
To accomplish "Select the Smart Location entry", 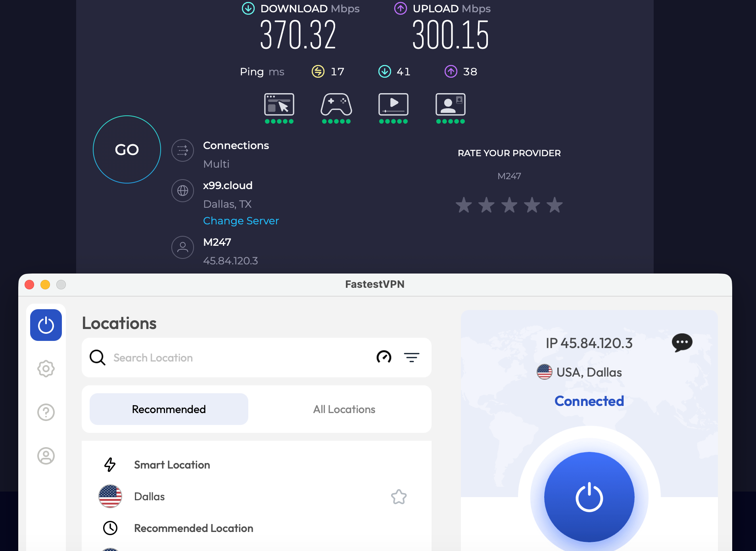I will 172,465.
